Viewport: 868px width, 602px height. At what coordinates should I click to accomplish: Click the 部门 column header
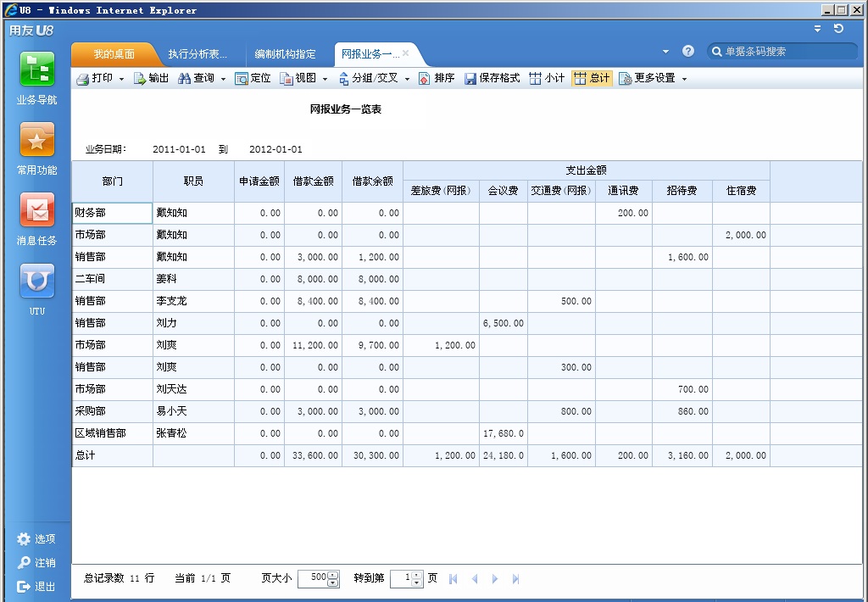point(113,181)
